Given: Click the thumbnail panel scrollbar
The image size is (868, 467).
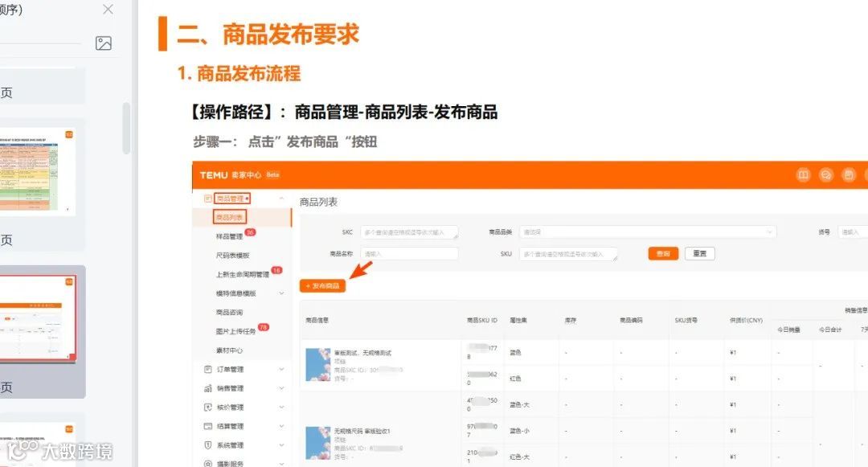Looking at the screenshot, I should (126, 128).
